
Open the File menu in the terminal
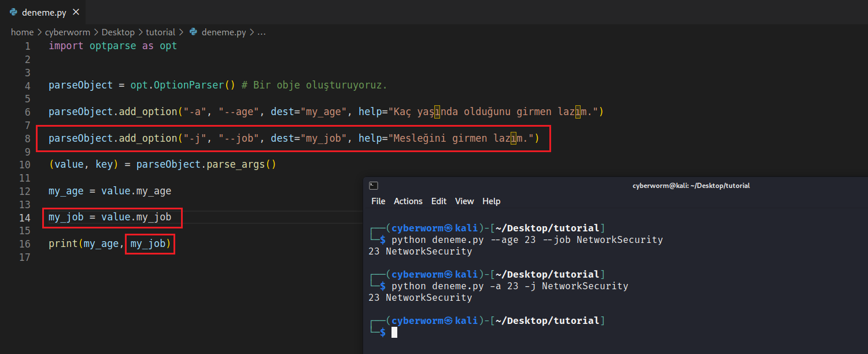(378, 201)
